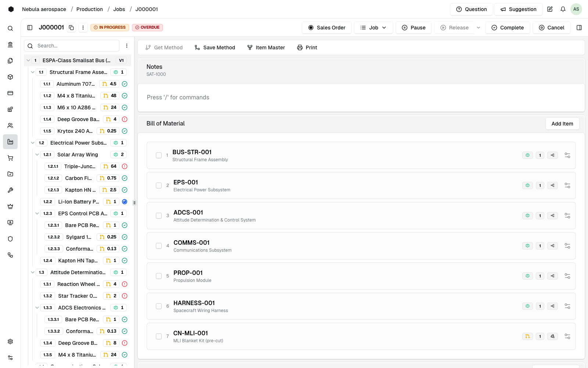
Task: Click the notifications bell icon
Action: (563, 9)
